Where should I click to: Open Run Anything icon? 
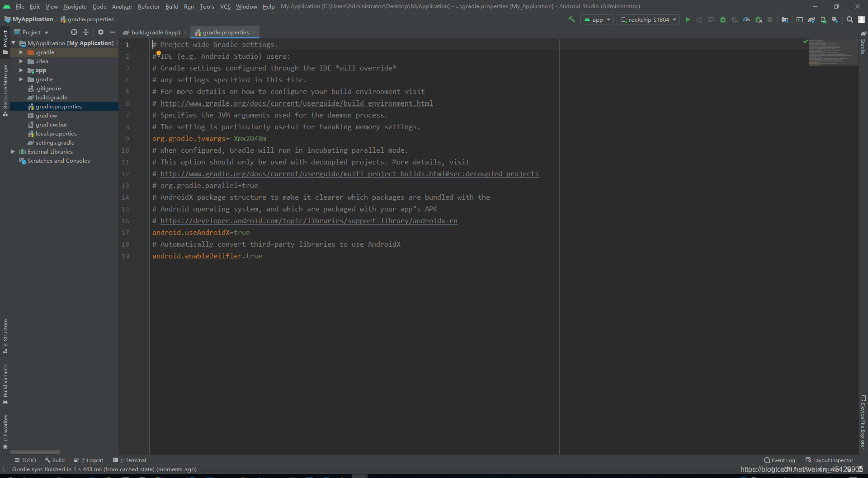(800, 19)
